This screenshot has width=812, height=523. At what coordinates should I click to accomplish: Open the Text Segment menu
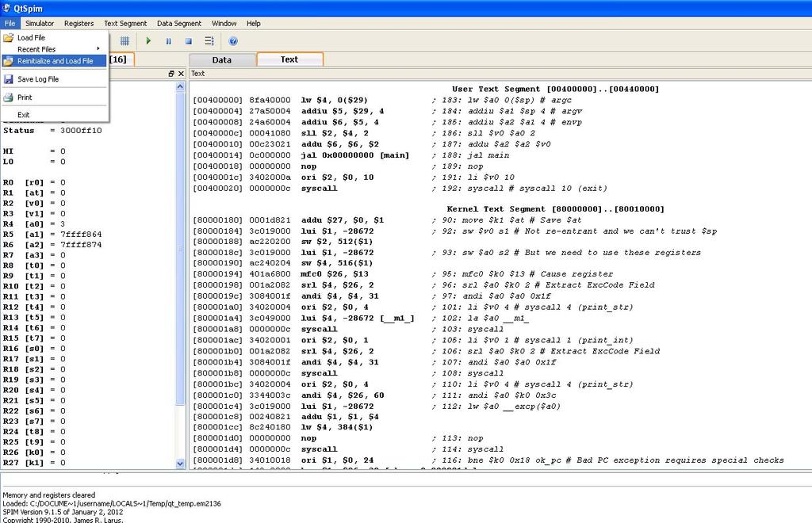click(125, 23)
